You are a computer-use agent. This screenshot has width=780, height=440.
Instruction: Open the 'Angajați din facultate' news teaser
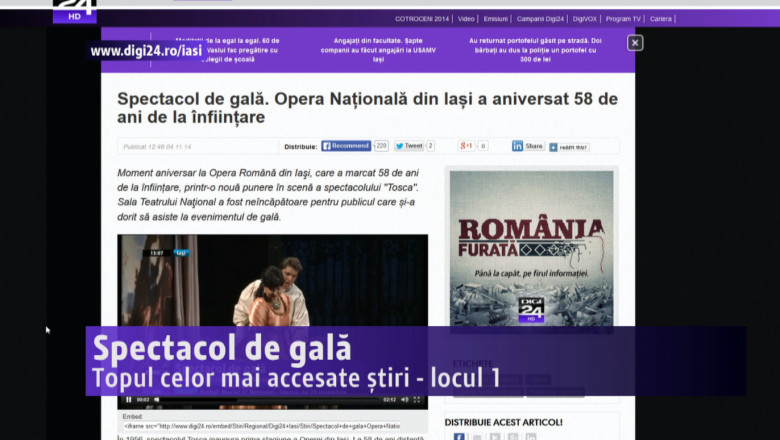tap(378, 50)
